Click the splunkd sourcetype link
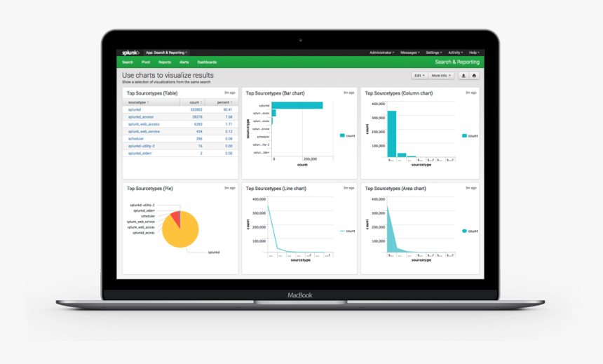 135,109
